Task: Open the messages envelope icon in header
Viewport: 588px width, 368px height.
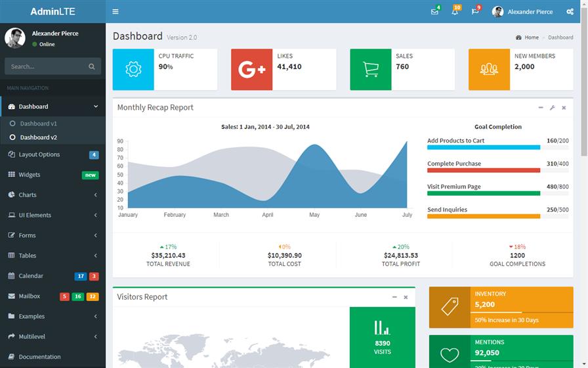Action: tap(434, 12)
